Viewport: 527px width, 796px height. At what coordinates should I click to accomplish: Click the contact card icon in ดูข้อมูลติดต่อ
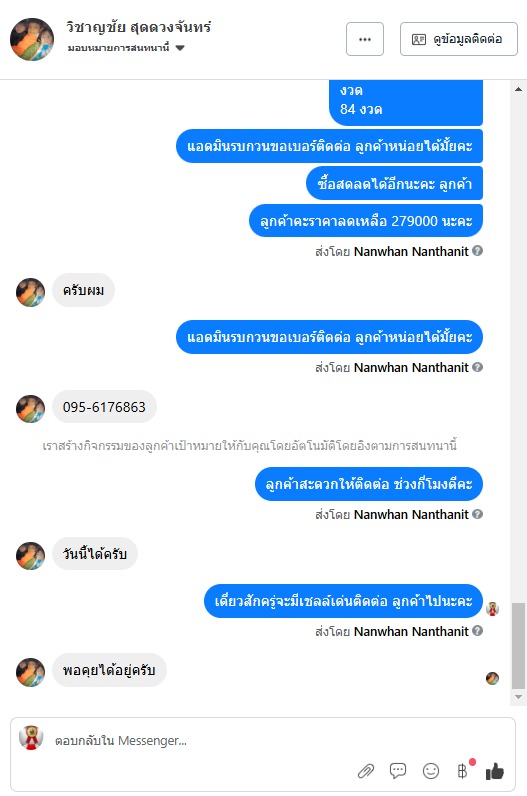click(x=419, y=39)
